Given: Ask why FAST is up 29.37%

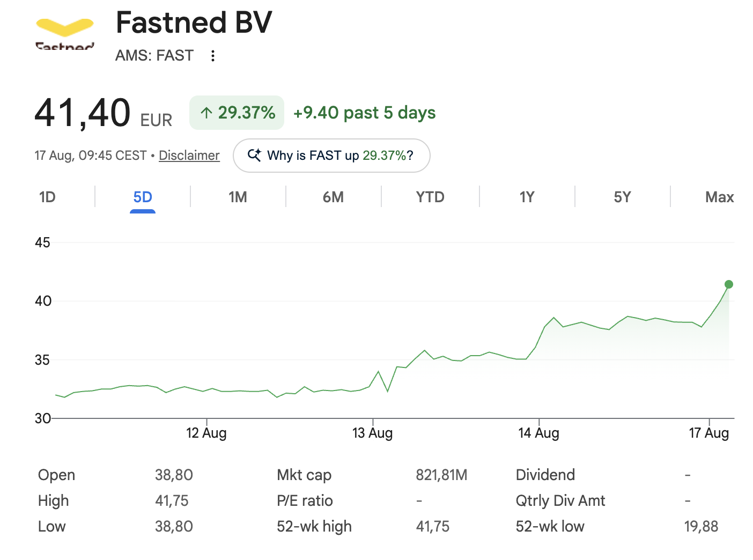Looking at the screenshot, I should tap(331, 156).
